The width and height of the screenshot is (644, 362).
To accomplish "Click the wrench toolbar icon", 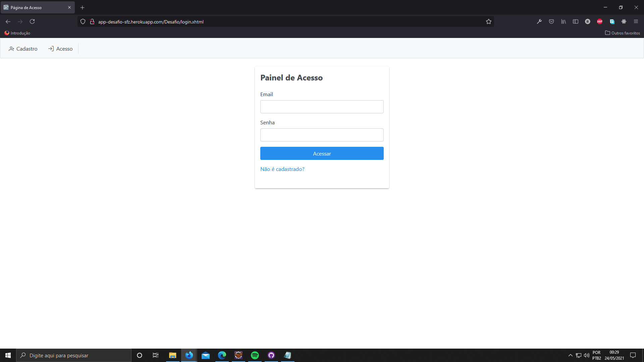I will point(539,21).
